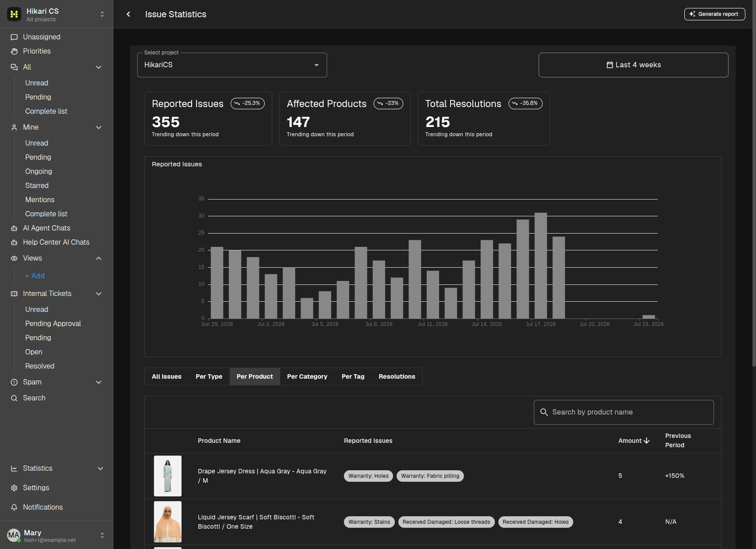
Task: Open Starred under Mine
Action: (37, 186)
